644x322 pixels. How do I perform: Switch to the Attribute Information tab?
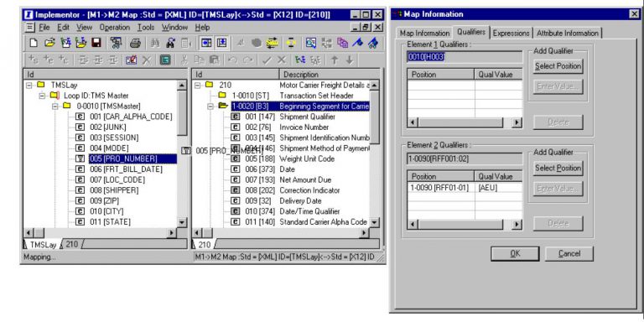point(567,33)
